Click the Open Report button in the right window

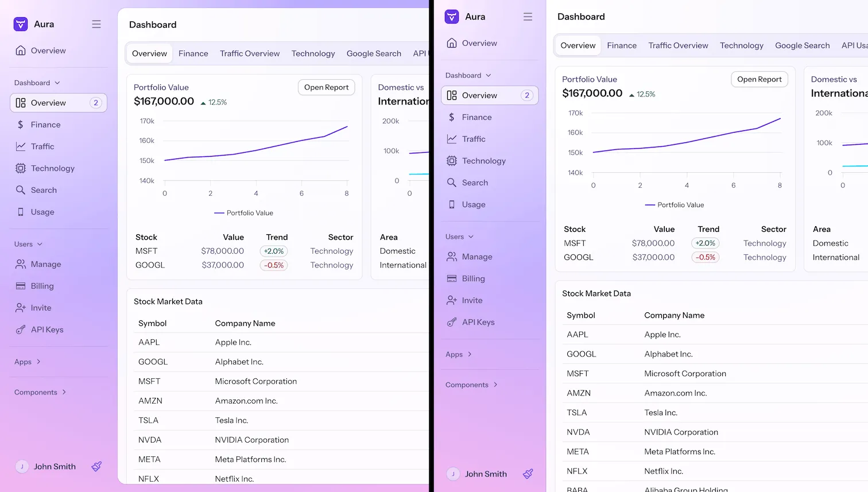pos(759,79)
